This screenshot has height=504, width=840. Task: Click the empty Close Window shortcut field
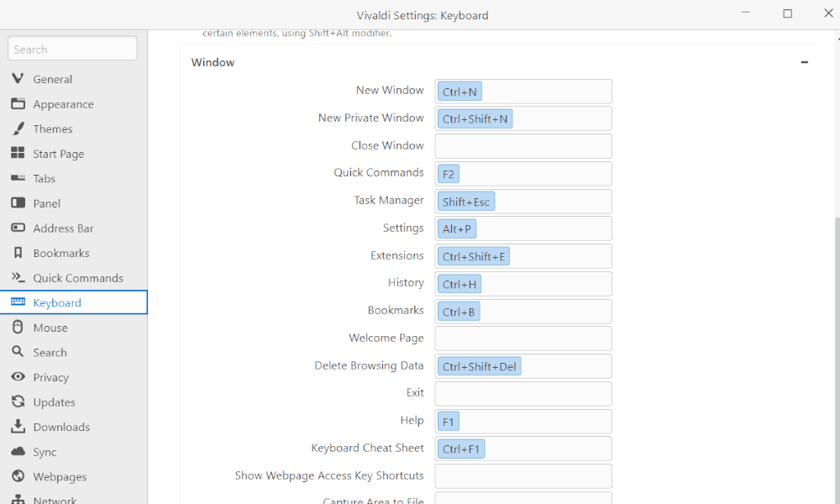[523, 146]
